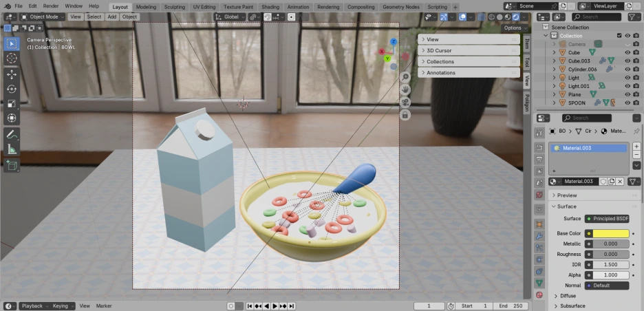Click the add material slot plus button
Image resolution: width=644 pixels, height=311 pixels.
pos(636,146)
